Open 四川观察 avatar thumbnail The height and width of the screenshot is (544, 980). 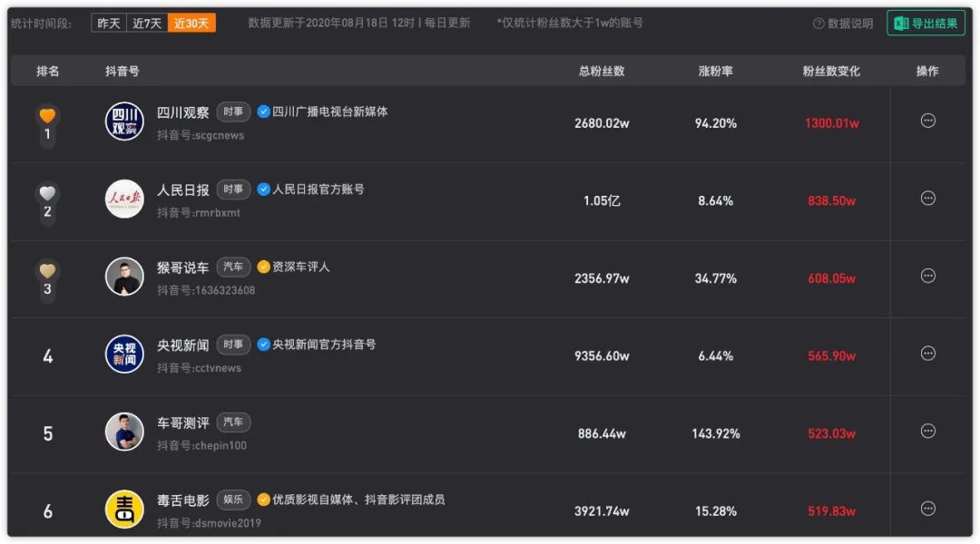124,121
